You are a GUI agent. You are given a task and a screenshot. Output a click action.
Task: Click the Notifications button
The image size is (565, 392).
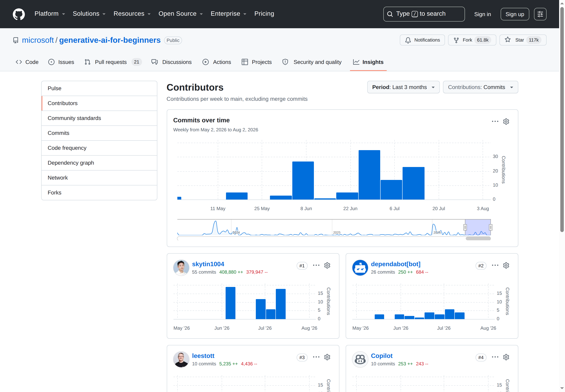422,40
